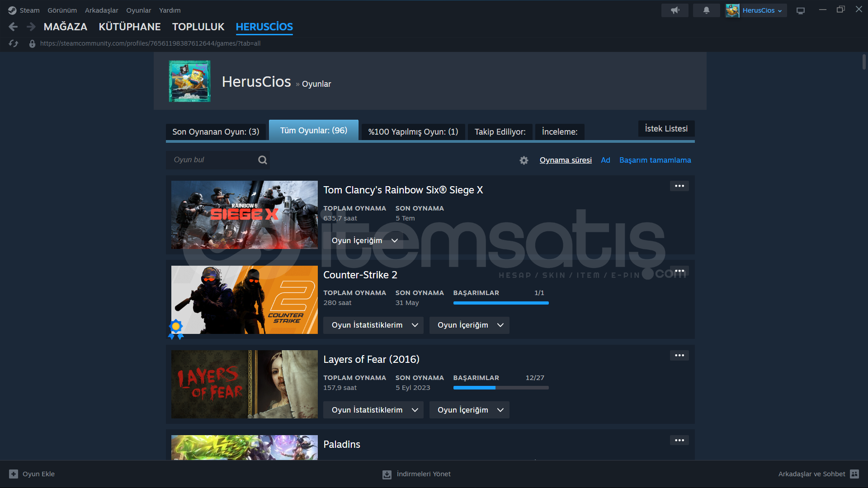Click İndirmeleri Yönet label
Viewport: 868px width, 488px height.
point(424,474)
